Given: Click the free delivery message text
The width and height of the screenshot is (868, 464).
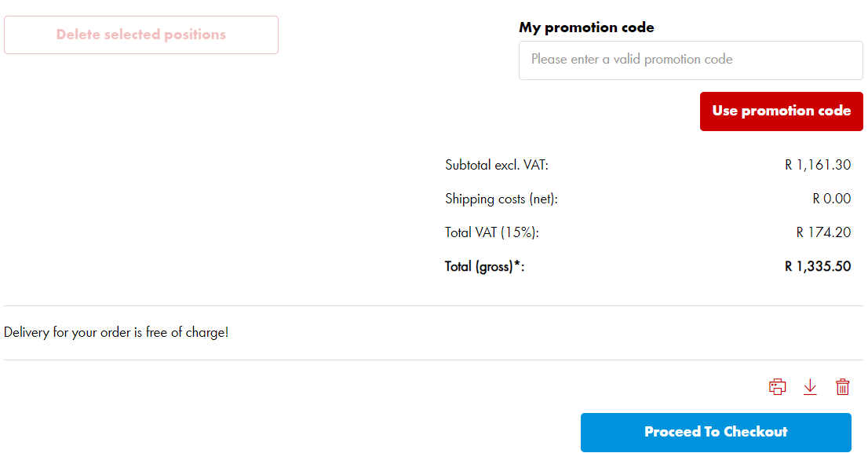Looking at the screenshot, I should pyautogui.click(x=116, y=333).
